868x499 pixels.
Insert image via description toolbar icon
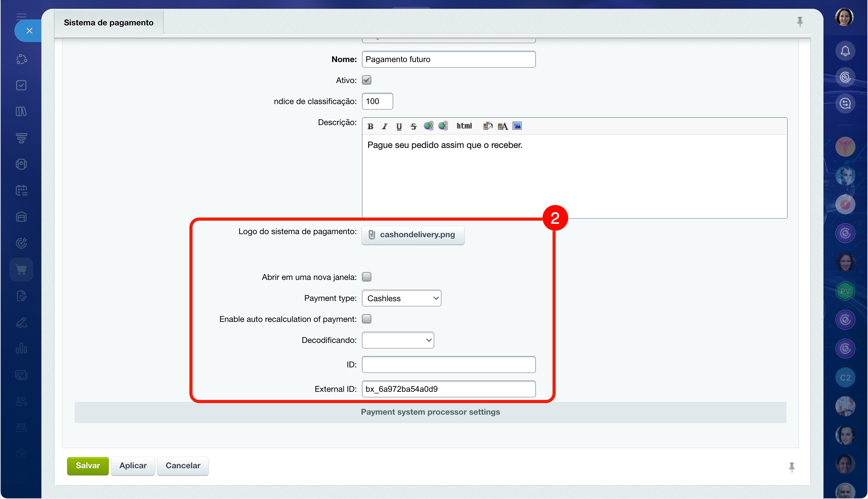pyautogui.click(x=517, y=126)
